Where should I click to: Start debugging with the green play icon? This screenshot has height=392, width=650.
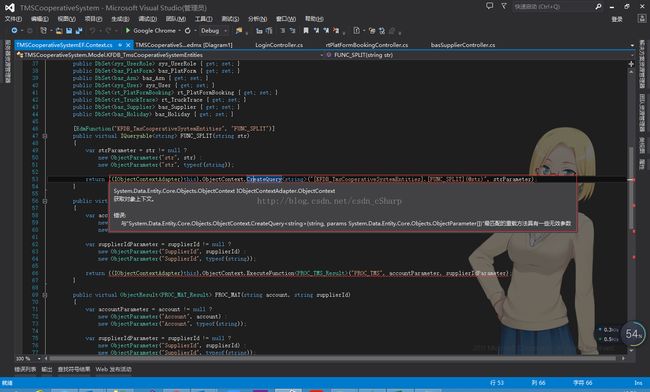pyautogui.click(x=128, y=31)
